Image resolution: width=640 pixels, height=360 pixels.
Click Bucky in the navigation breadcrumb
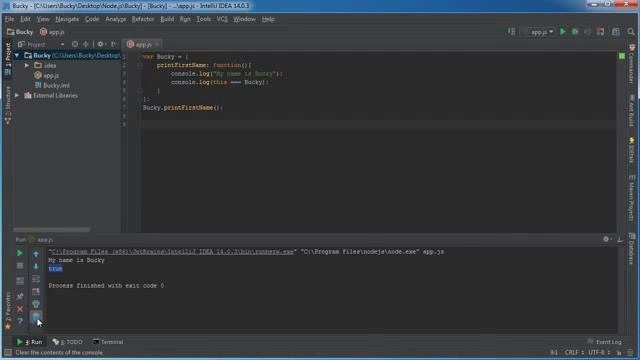coord(20,32)
